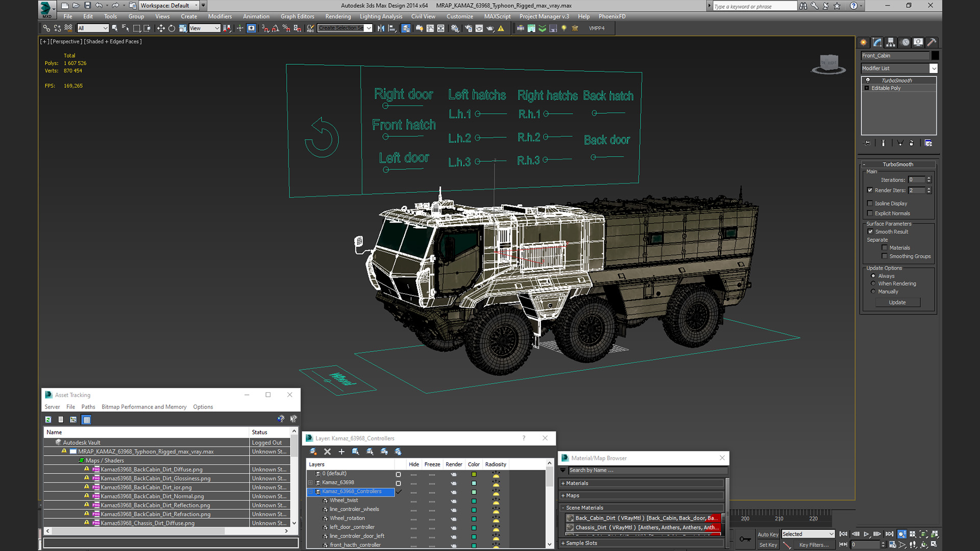Open the Layer Manager toolbar icon
980x551 pixels.
406,28
